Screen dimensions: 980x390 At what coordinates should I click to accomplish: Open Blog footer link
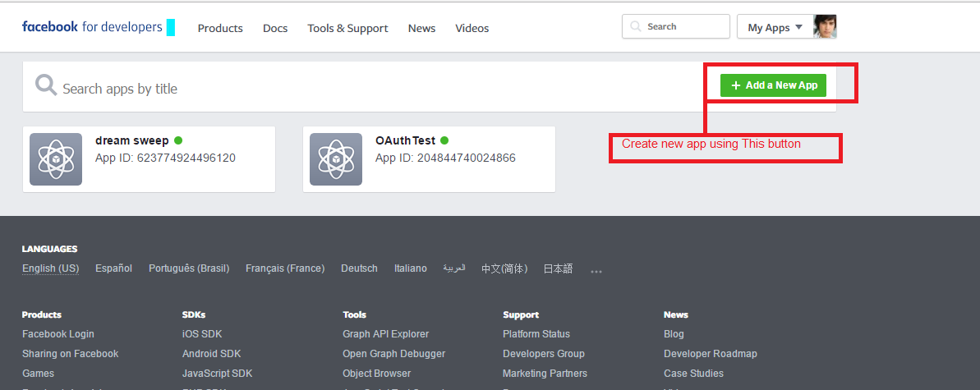[674, 333]
